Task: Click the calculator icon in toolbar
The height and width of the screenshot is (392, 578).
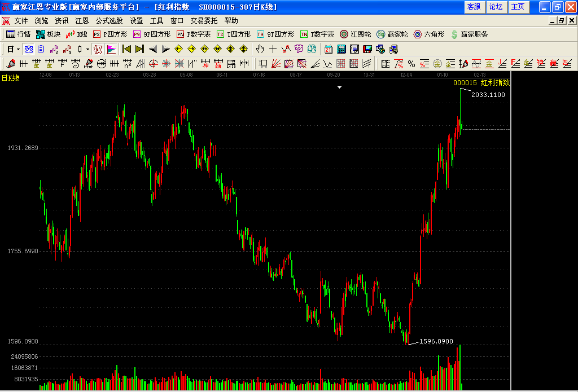Action: pos(341,49)
